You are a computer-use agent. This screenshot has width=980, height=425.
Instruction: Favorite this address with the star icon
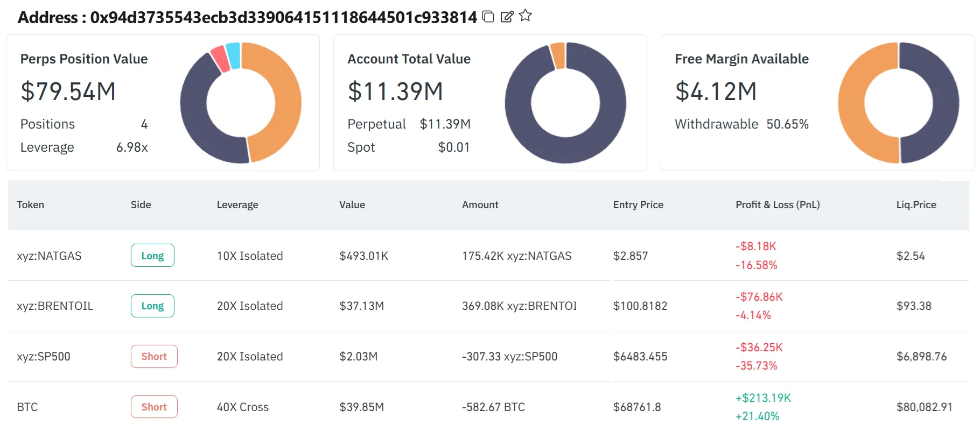point(526,16)
